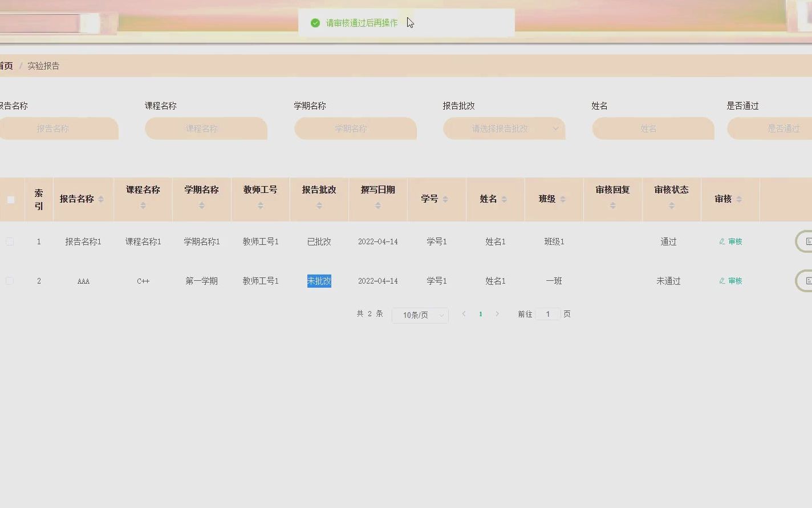This screenshot has height=508, width=812.
Task: Go to 首页 breadcrumb
Action: coord(6,66)
